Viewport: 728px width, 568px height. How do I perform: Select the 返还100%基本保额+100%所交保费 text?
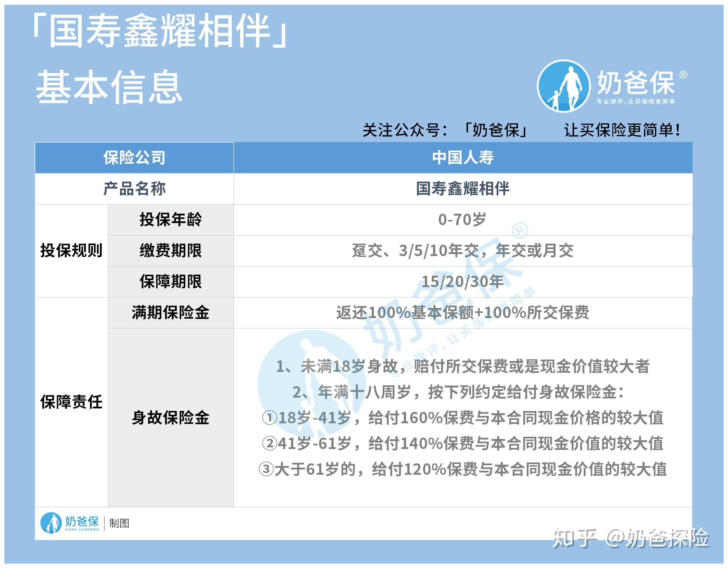(463, 313)
